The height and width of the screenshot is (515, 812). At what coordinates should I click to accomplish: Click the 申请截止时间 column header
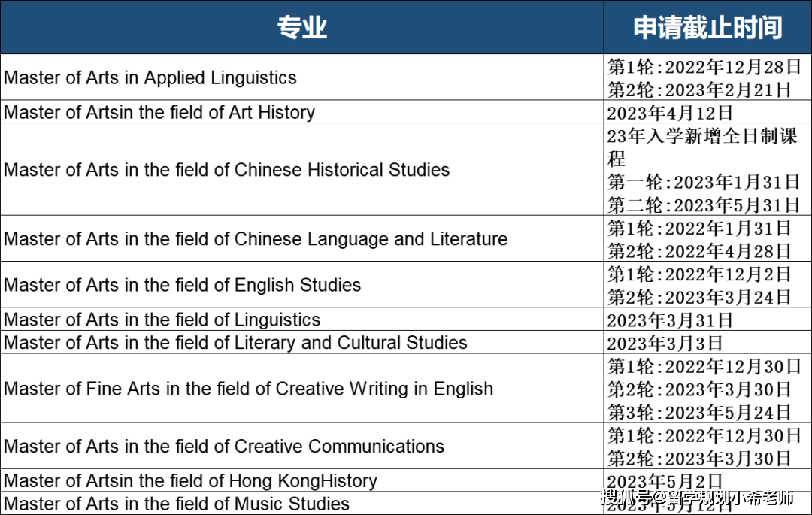[707, 27]
